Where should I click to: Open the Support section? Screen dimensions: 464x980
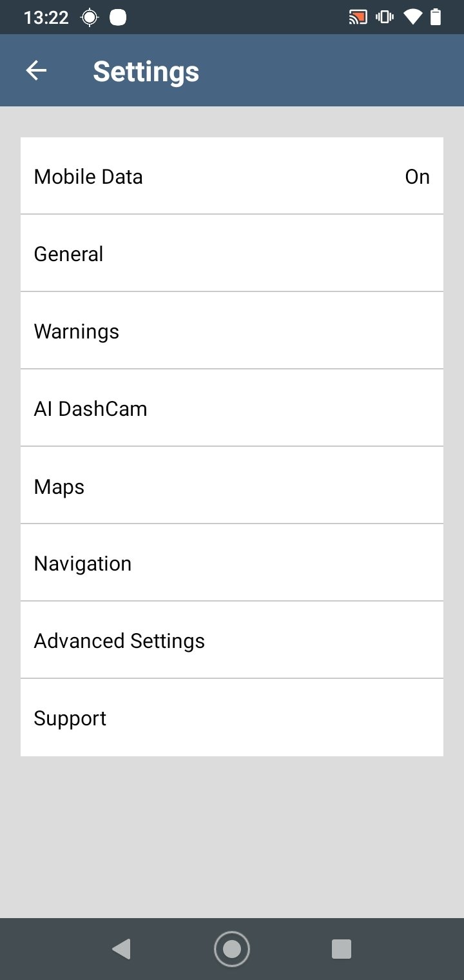click(232, 718)
